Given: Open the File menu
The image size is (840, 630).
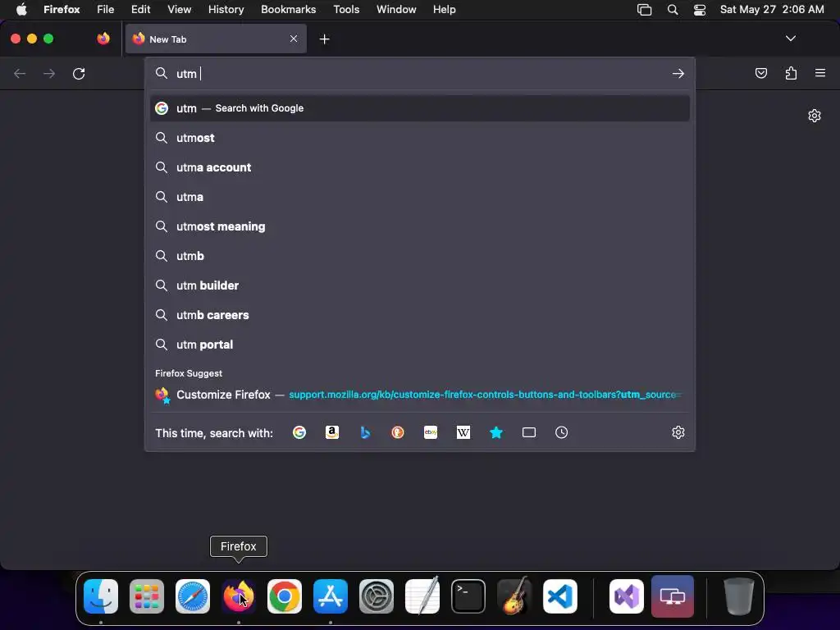Looking at the screenshot, I should point(106,9).
